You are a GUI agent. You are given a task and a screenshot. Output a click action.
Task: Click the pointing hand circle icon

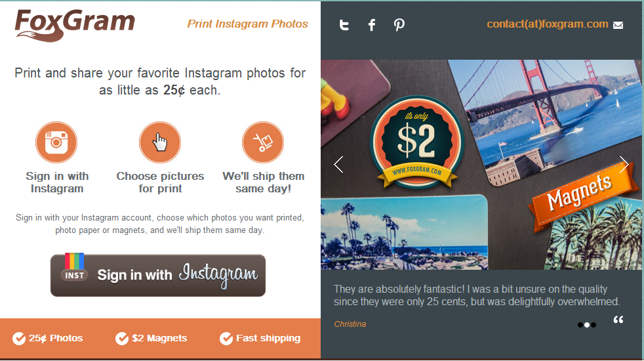click(160, 142)
